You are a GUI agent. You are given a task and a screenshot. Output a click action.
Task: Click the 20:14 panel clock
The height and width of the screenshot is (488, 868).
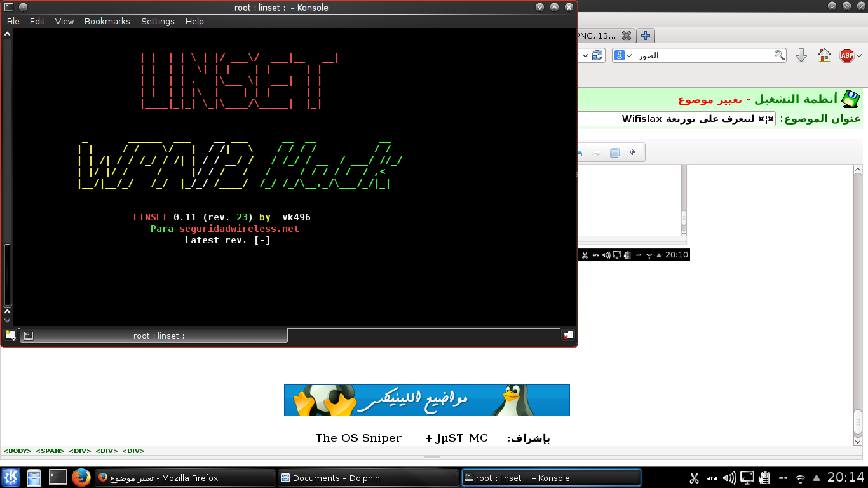coord(846,477)
